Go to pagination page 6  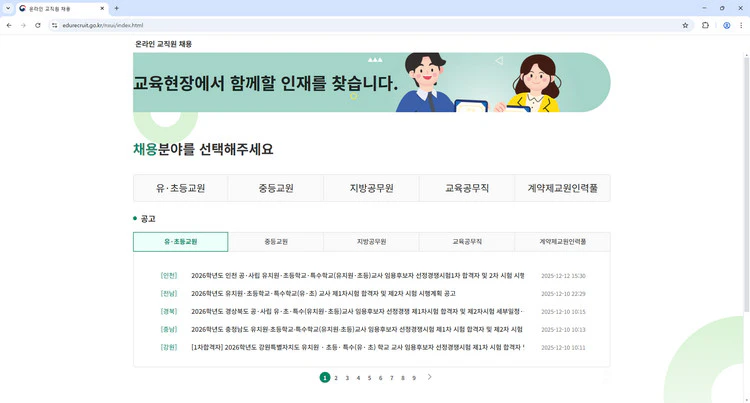tap(380, 378)
